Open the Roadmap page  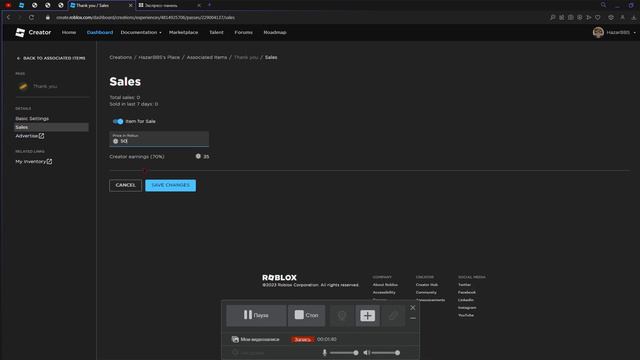[275, 32]
